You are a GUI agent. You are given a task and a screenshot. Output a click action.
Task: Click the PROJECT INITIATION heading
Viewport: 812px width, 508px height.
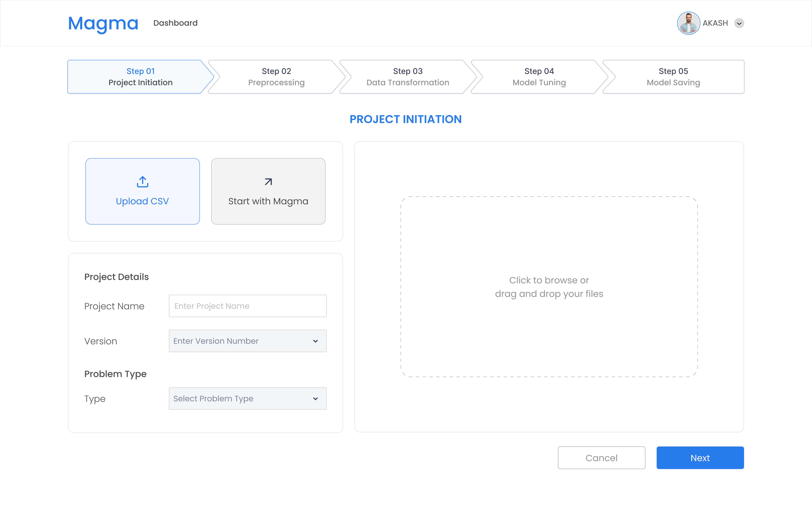coord(406,119)
